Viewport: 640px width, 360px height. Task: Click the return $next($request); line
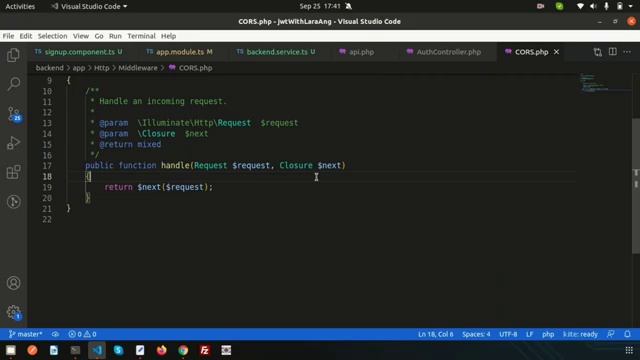[158, 187]
